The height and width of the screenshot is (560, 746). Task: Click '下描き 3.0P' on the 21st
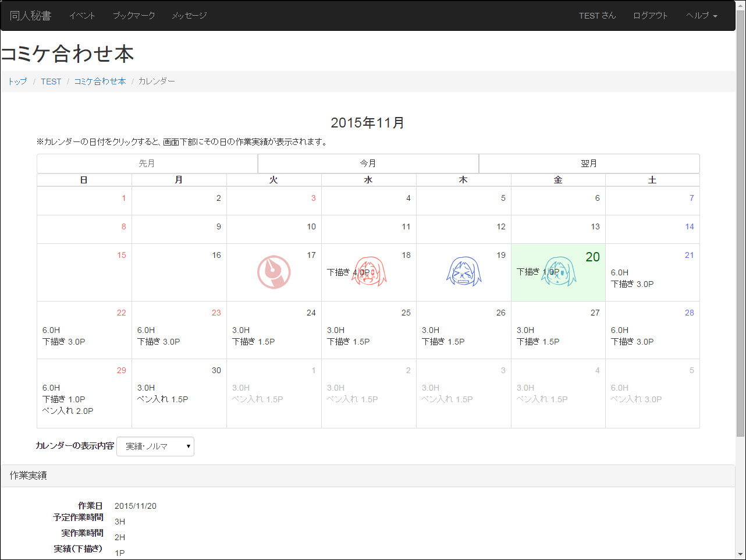(x=632, y=284)
